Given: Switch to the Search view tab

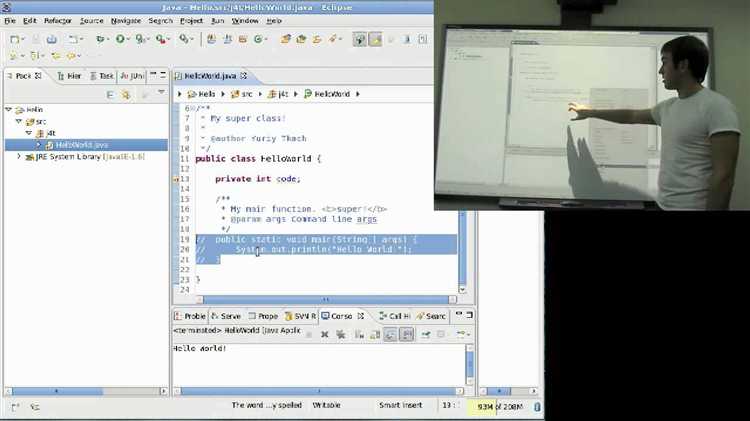Looking at the screenshot, I should 431,316.
